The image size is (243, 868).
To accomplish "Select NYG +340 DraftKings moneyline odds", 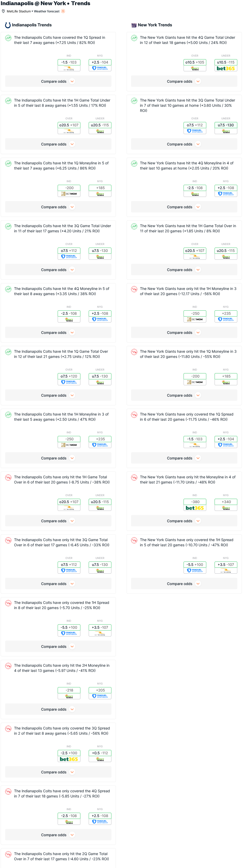I will click(226, 504).
